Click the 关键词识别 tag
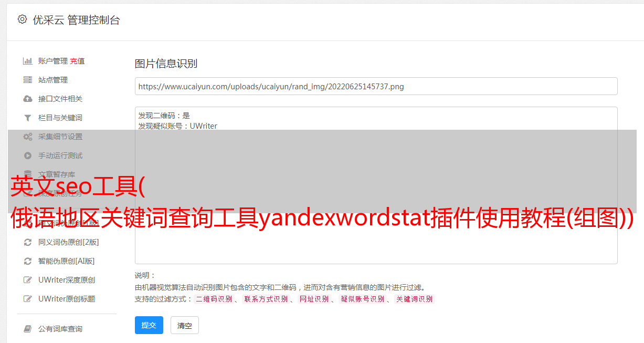644x343 pixels. pyautogui.click(x=415, y=299)
